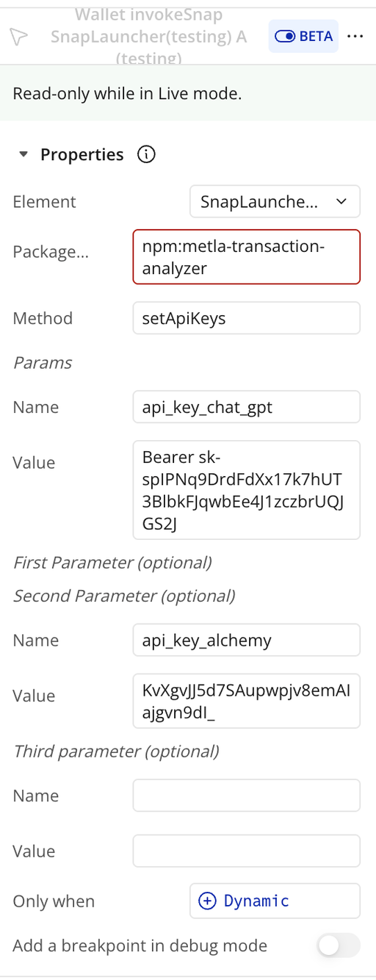The image size is (376, 980).
Task: Click the empty third parameter Name field
Action: coord(247,796)
